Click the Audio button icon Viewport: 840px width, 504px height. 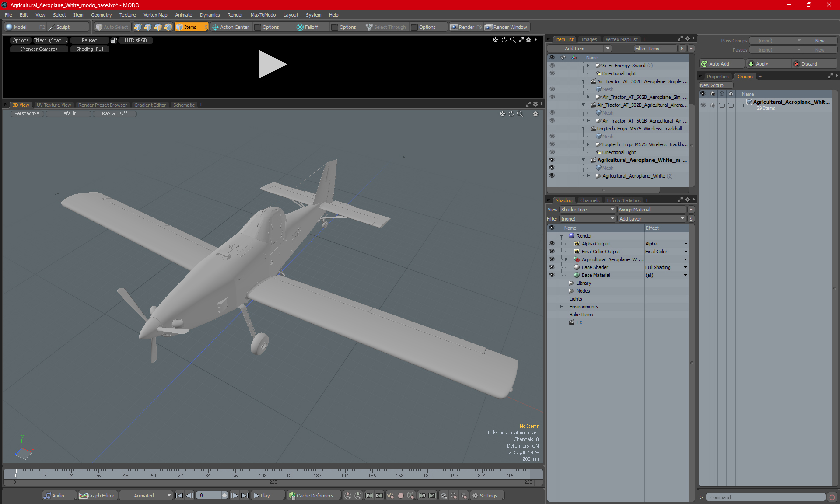(47, 496)
